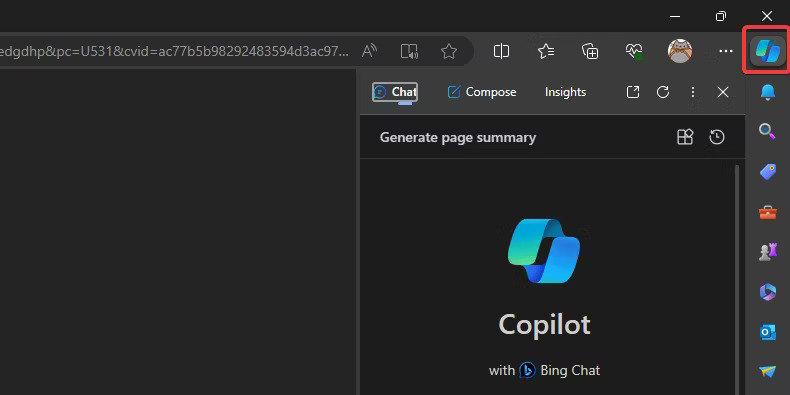Click Generate page summary
Viewport: 790px width, 395px height.
[457, 138]
